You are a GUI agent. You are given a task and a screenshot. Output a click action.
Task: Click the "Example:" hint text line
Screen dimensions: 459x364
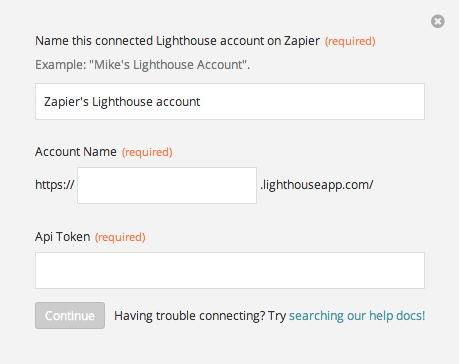143,65
